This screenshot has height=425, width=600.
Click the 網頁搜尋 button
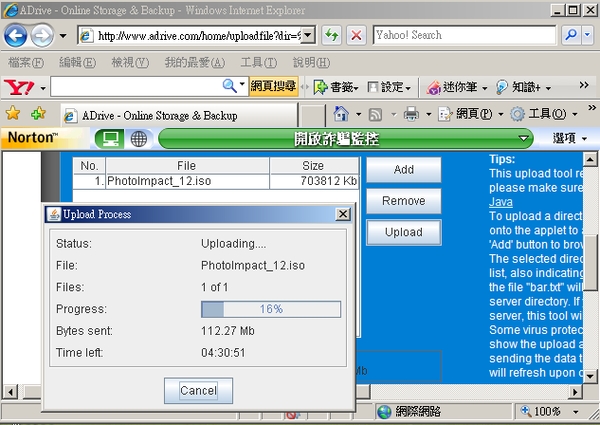coord(273,86)
